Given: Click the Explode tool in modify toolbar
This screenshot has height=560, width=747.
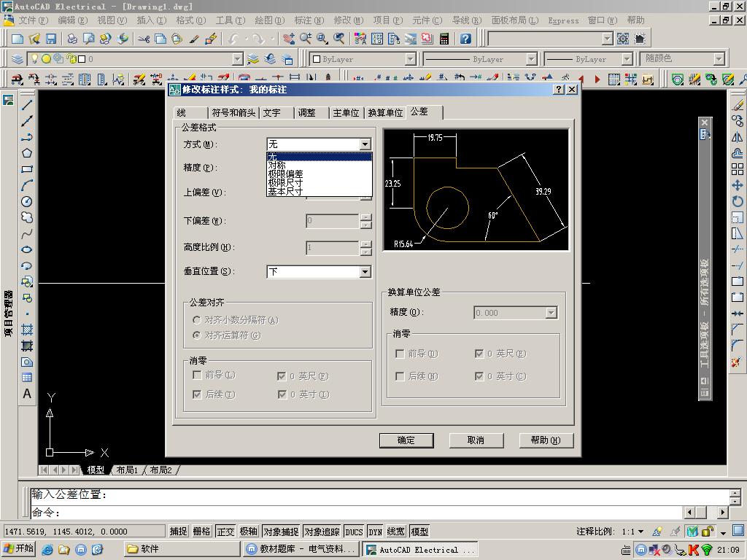Looking at the screenshot, I should 738,362.
